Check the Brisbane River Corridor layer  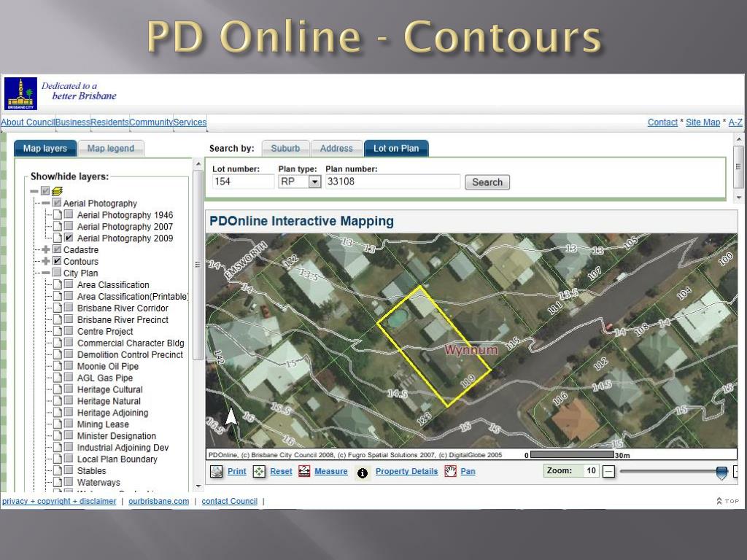[x=69, y=307]
